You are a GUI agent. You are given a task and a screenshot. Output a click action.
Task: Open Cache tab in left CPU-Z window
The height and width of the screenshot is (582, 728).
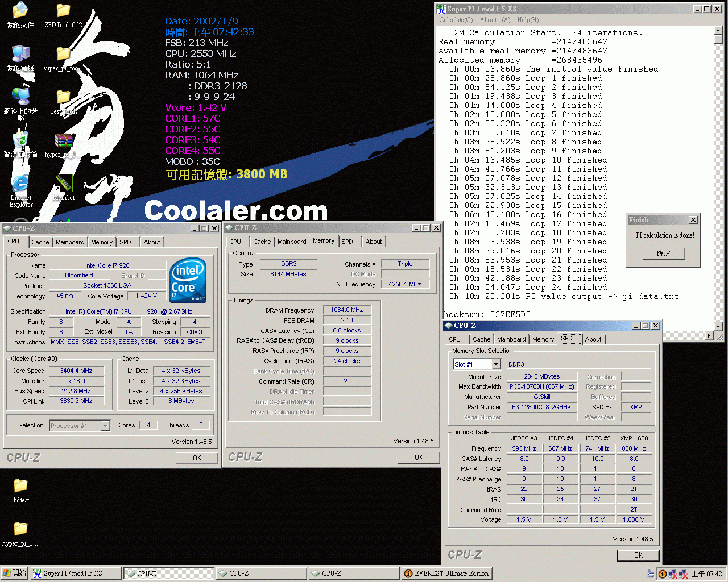[x=40, y=242]
